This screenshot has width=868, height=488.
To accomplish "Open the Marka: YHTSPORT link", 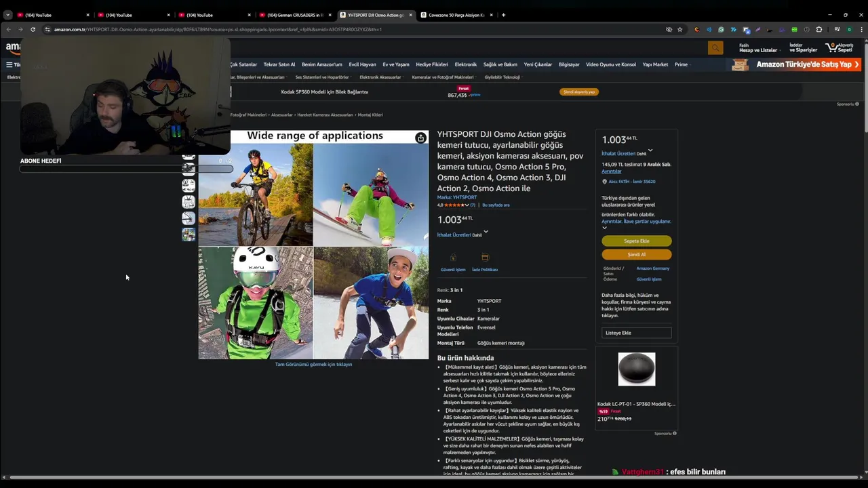I will [x=456, y=197].
